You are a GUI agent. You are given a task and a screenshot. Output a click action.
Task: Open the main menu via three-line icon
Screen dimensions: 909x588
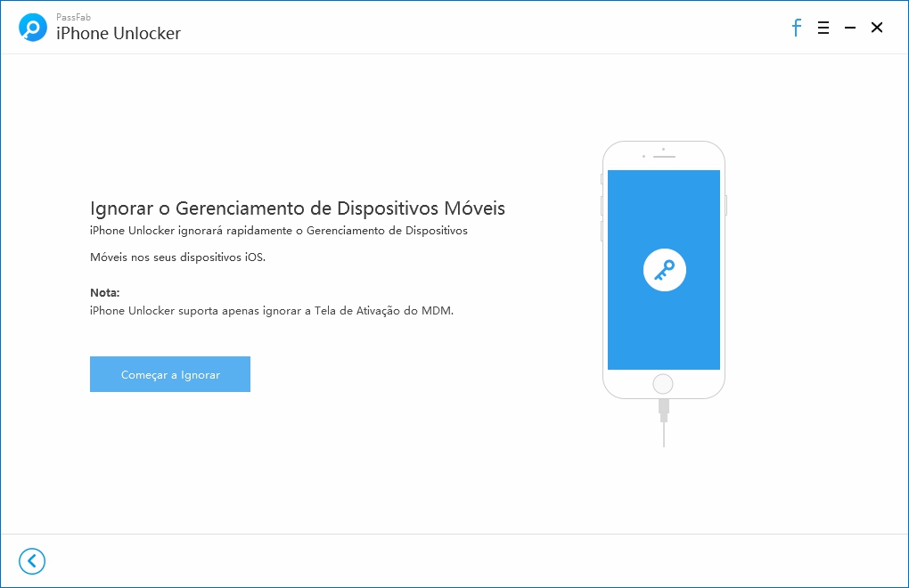pos(823,28)
